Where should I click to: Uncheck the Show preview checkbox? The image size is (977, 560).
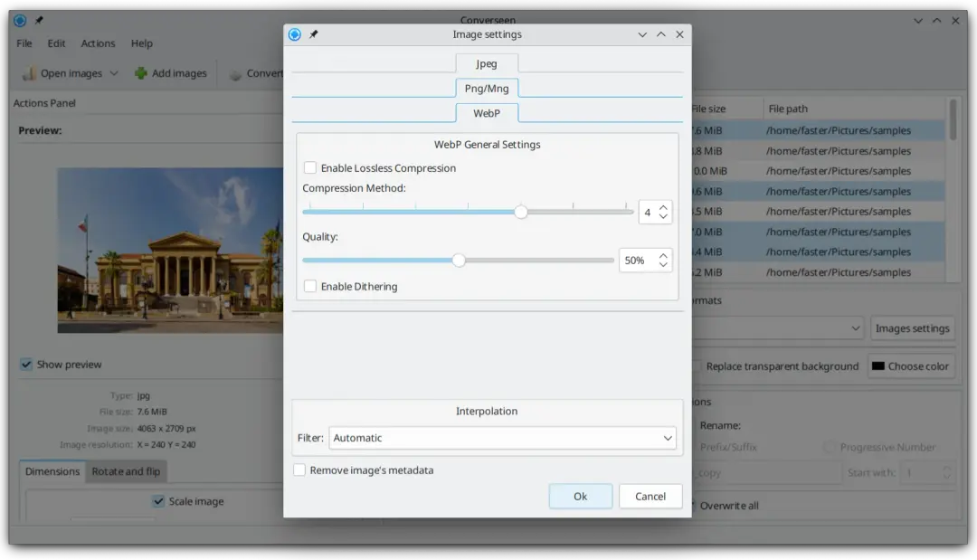26,365
